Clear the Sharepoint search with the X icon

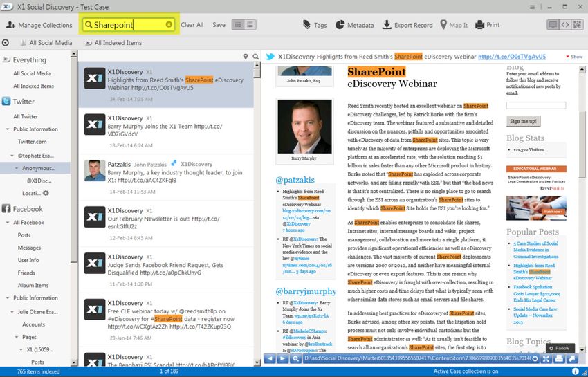[x=169, y=24]
